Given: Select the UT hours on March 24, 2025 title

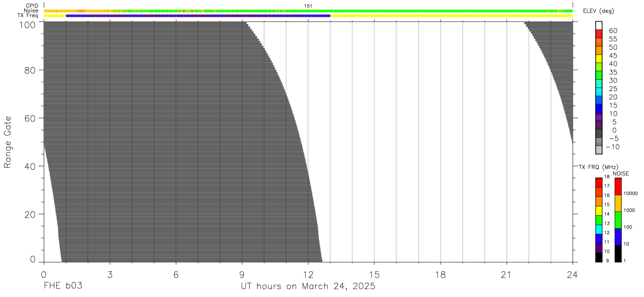Looking at the screenshot, I should (x=308, y=287).
